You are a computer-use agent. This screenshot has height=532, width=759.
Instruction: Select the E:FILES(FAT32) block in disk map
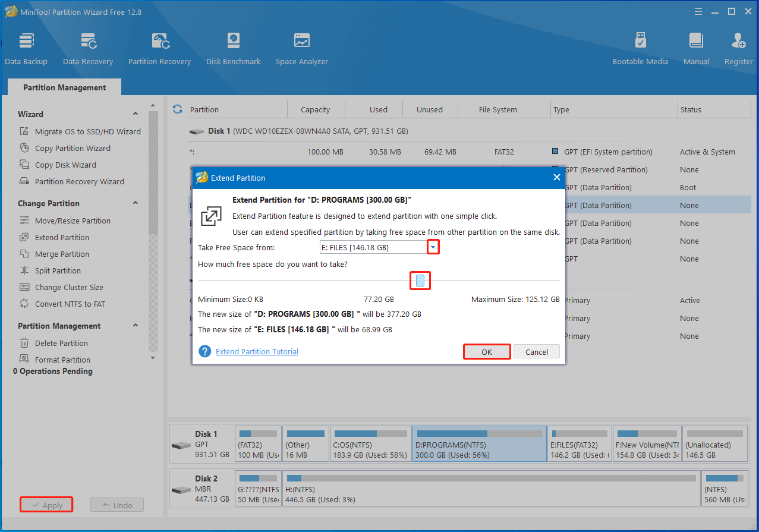click(x=580, y=444)
